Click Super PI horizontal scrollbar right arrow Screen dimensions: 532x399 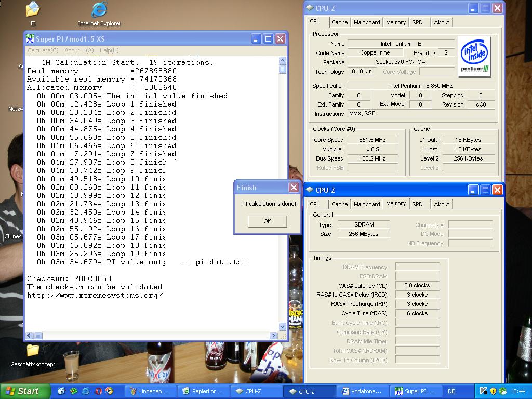tap(273, 336)
